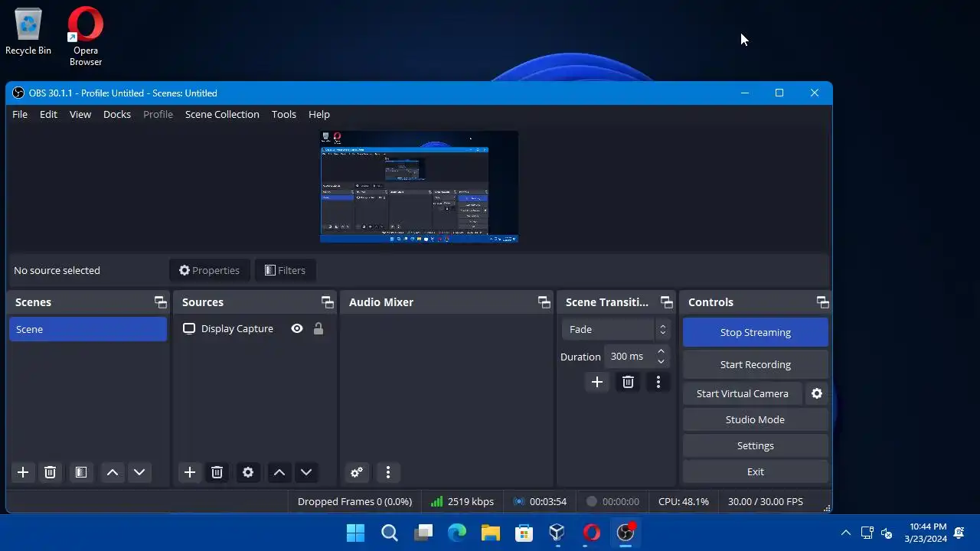The width and height of the screenshot is (980, 551).
Task: Open File Explorer from taskbar
Action: pos(491,533)
